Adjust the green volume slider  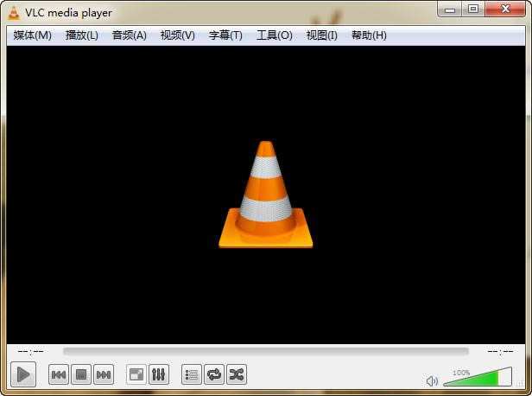point(478,377)
